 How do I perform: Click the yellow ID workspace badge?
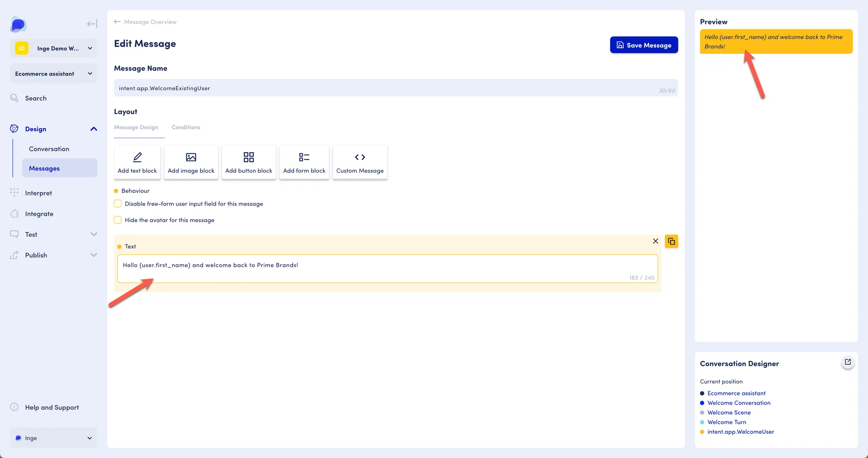click(22, 48)
